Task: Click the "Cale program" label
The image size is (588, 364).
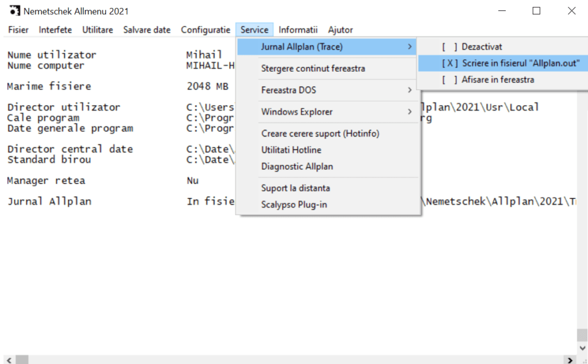Action: click(43, 118)
